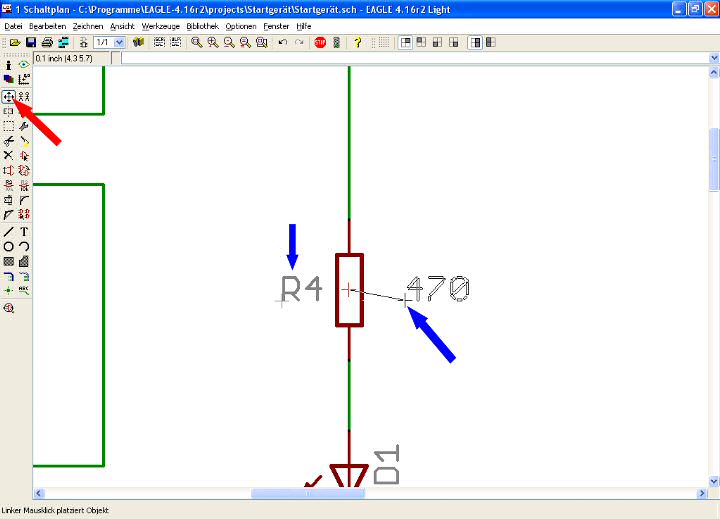Select the Text tool marked T
720x519 pixels.
(x=24, y=231)
